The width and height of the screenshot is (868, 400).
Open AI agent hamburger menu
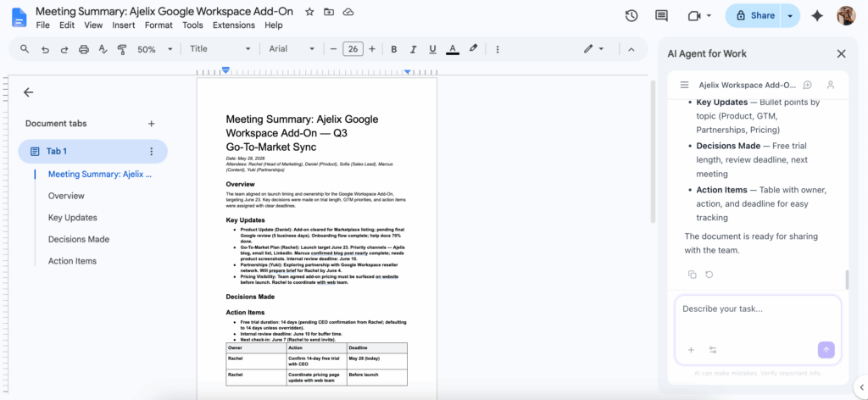pos(684,85)
